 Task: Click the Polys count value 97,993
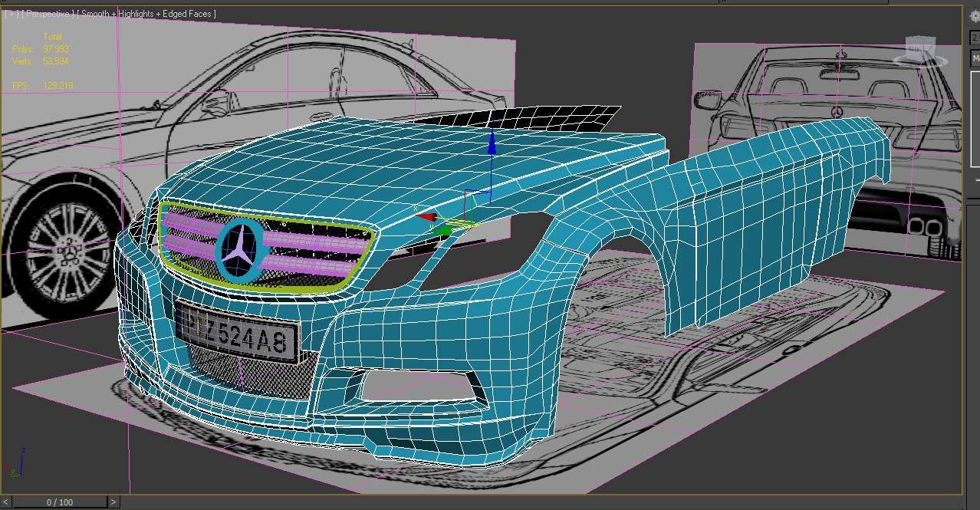pyautogui.click(x=56, y=48)
